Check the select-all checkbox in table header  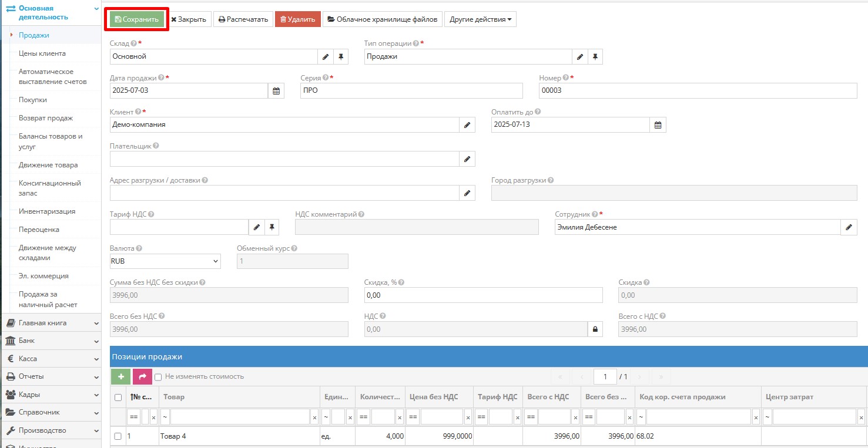tap(118, 398)
